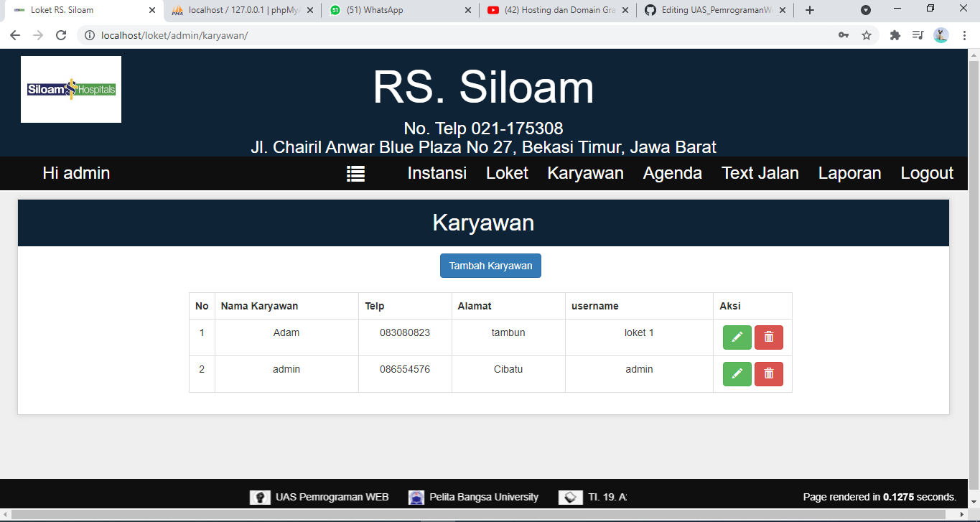
Task: Click the Tambah Karyawan button
Action: tap(490, 266)
